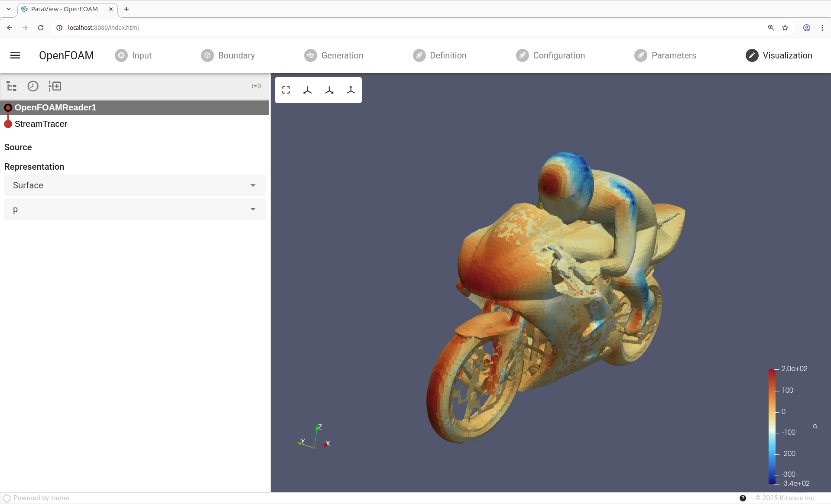This screenshot has height=504, width=831.
Task: Expand the Source section
Action: [x=18, y=147]
